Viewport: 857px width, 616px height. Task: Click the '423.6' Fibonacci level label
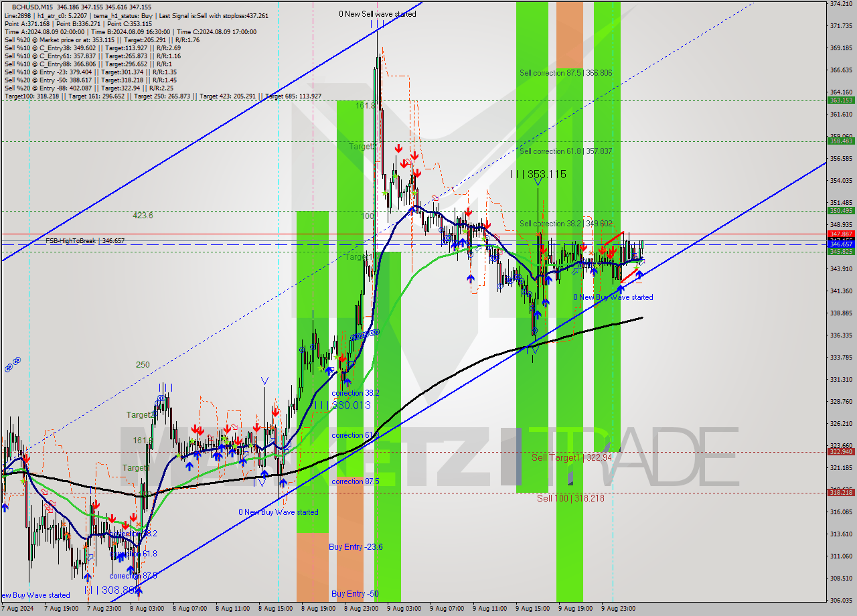coord(143,216)
